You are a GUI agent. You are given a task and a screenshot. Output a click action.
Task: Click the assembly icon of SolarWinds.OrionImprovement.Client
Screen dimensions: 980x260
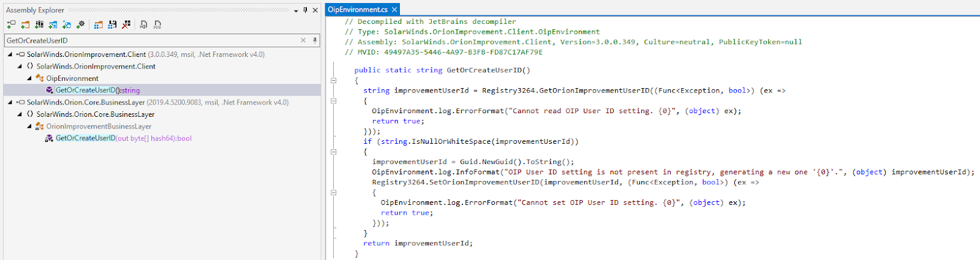click(x=20, y=54)
